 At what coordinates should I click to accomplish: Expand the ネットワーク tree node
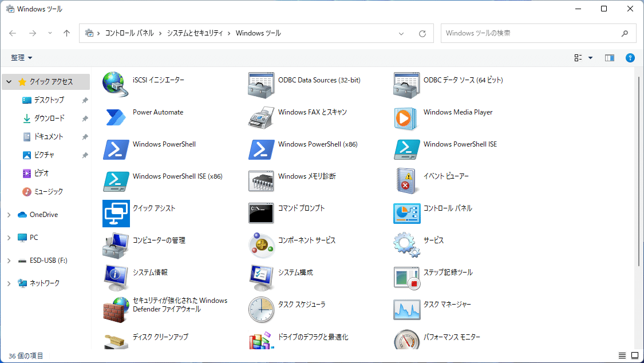coord(9,283)
